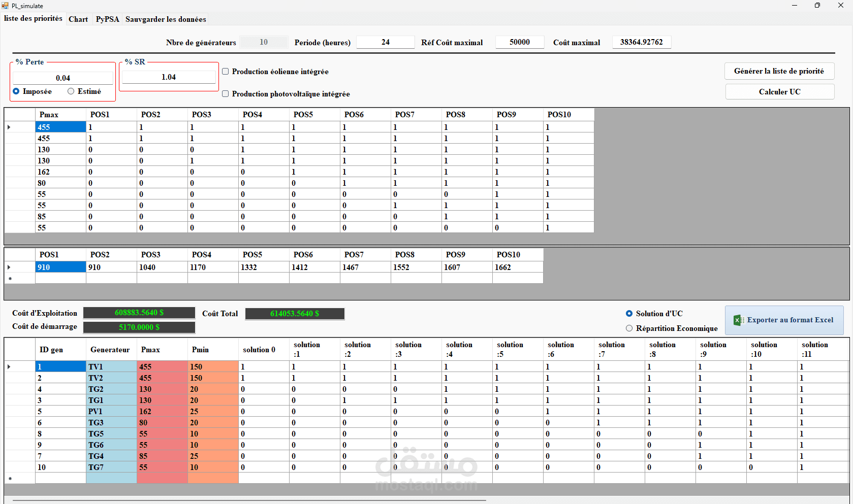Go to Sauvgarder les données tab
Viewport: 853px width, 504px height.
pos(166,19)
